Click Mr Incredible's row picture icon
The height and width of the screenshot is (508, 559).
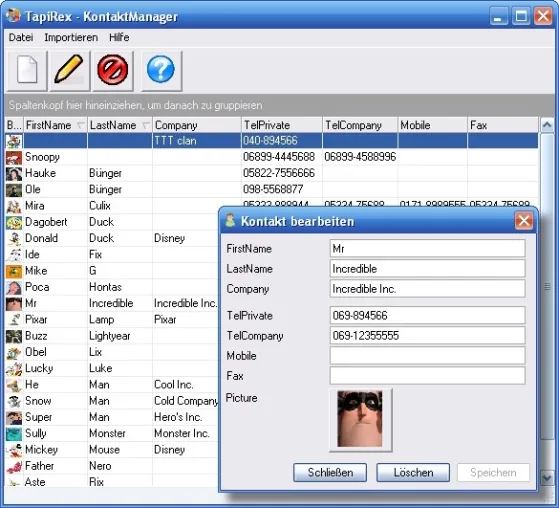14,303
